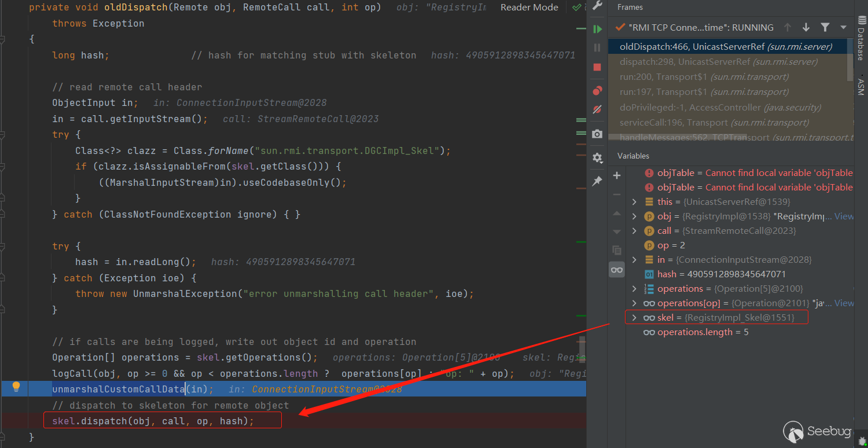
Task: Move watch down with down triangle
Action: point(617,232)
